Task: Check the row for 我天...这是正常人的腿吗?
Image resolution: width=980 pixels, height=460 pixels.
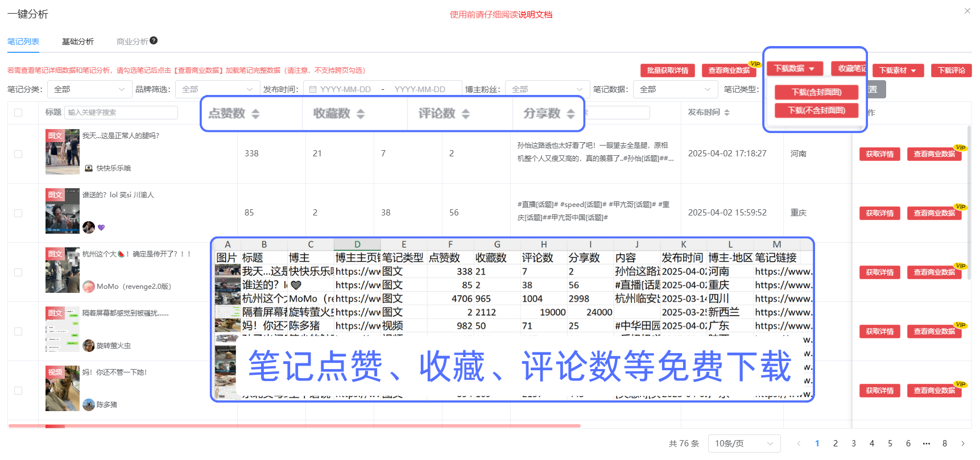Action: point(18,154)
